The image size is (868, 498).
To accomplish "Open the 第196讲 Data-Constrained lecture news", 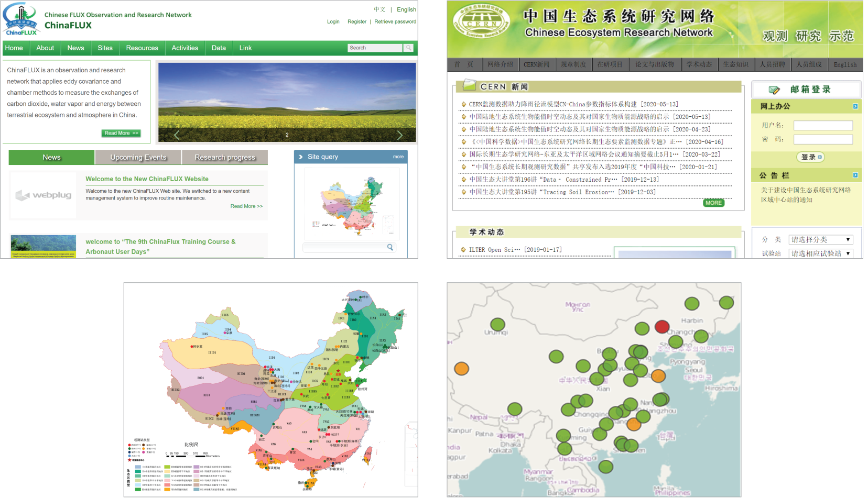I will [564, 180].
